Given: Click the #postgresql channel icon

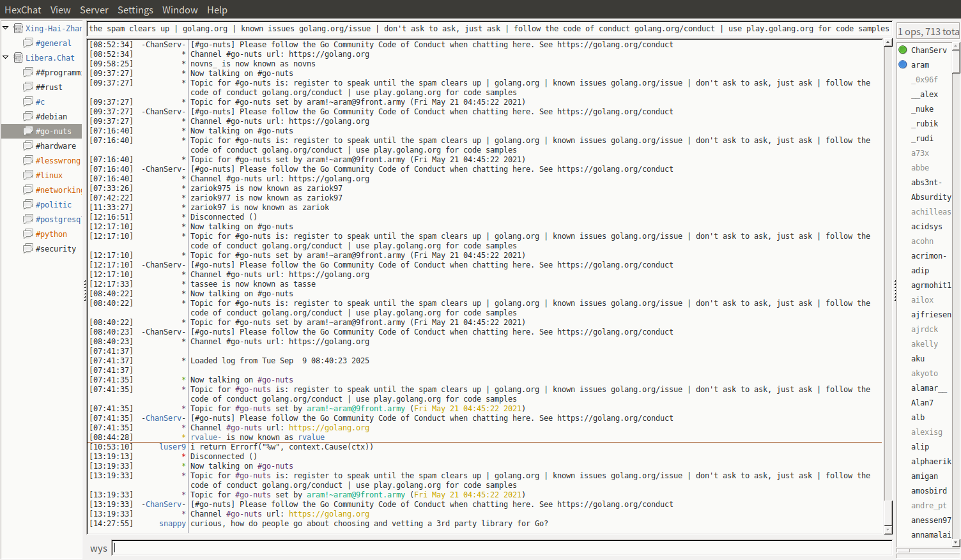Looking at the screenshot, I should click(28, 219).
